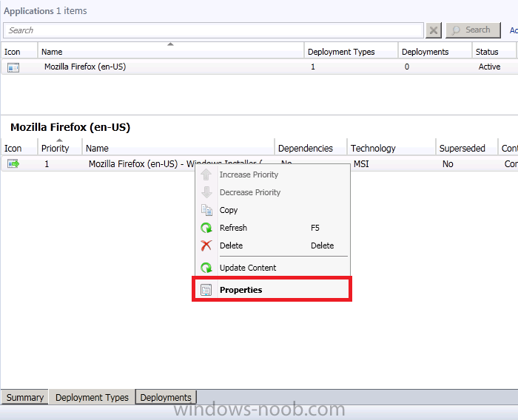This screenshot has height=420, width=518.
Task: Clear the search with the X button
Action: 434,31
